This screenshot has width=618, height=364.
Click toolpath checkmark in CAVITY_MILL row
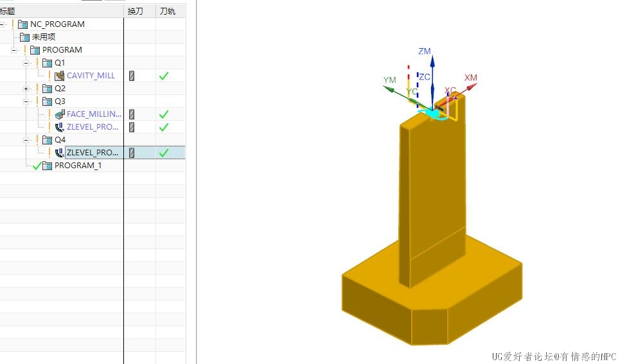coord(164,76)
